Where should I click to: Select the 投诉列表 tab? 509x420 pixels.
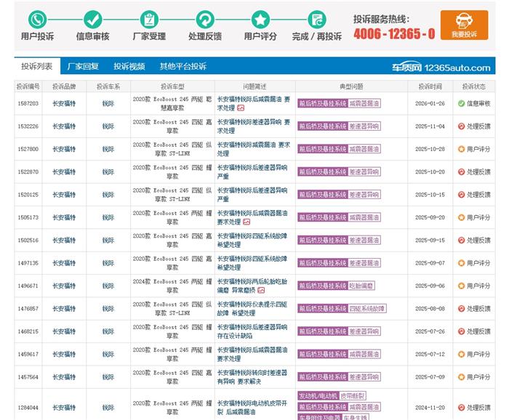click(36, 66)
